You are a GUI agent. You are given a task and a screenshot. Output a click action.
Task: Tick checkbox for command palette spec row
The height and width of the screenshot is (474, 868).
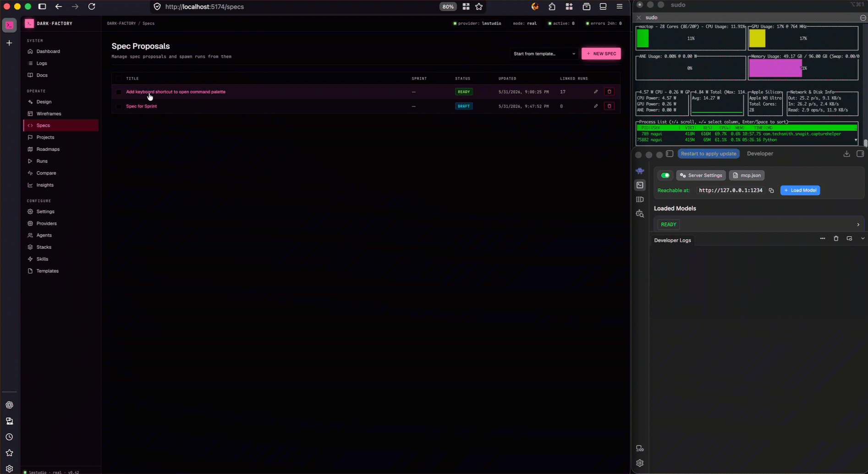pyautogui.click(x=119, y=92)
